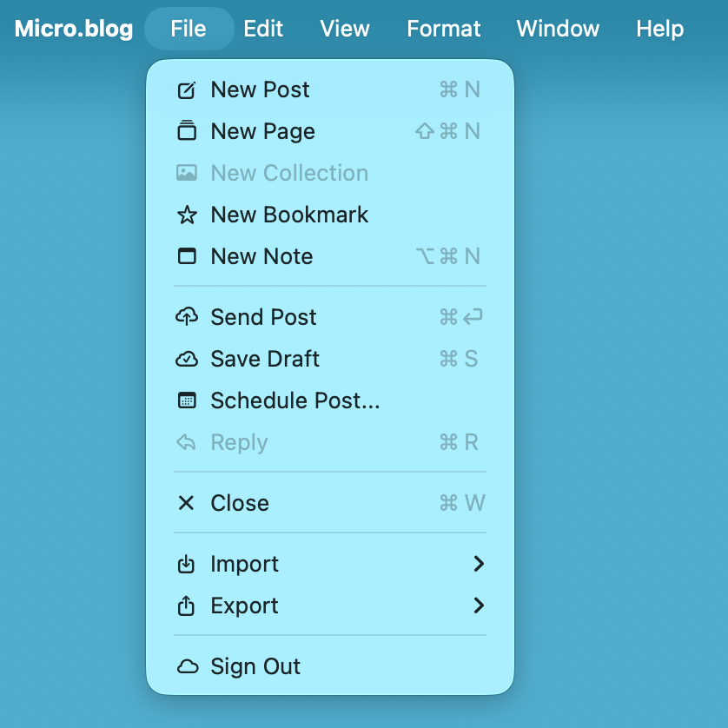Click the ⌘W shortcut beside Close
Viewport: 728px width, 728px height.
pyautogui.click(x=462, y=503)
